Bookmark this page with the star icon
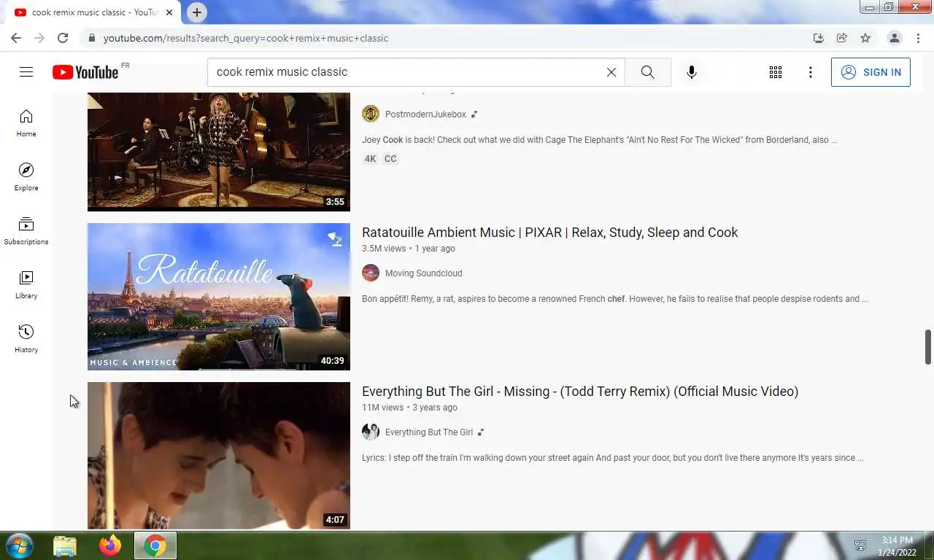The width and height of the screenshot is (934, 560). (865, 38)
